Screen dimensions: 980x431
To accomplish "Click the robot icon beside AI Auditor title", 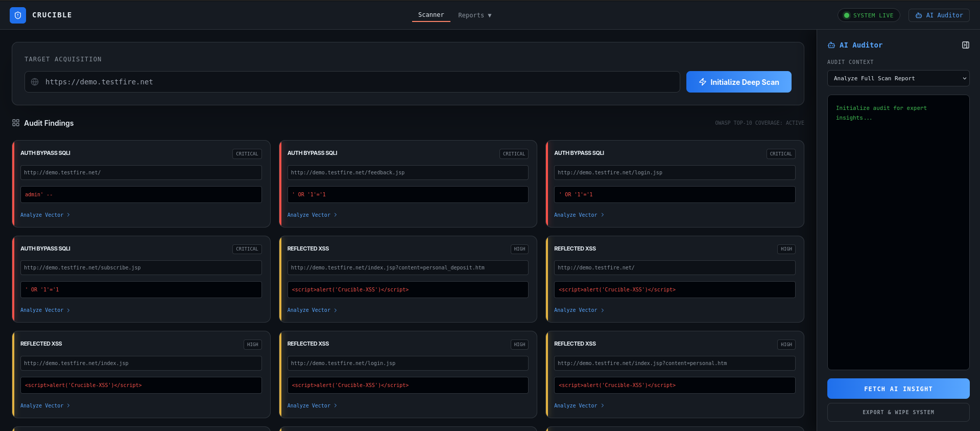I will [831, 45].
